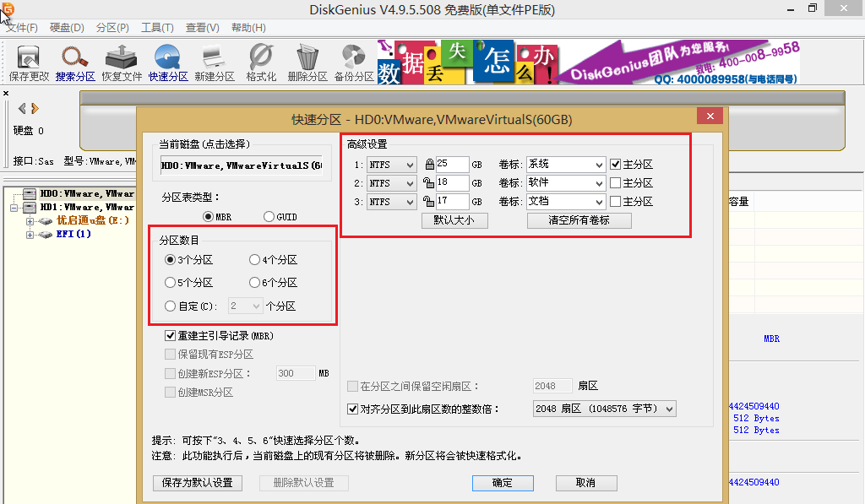Choose 3个分区 partition count
Screen dimensions: 865x504
point(170,260)
